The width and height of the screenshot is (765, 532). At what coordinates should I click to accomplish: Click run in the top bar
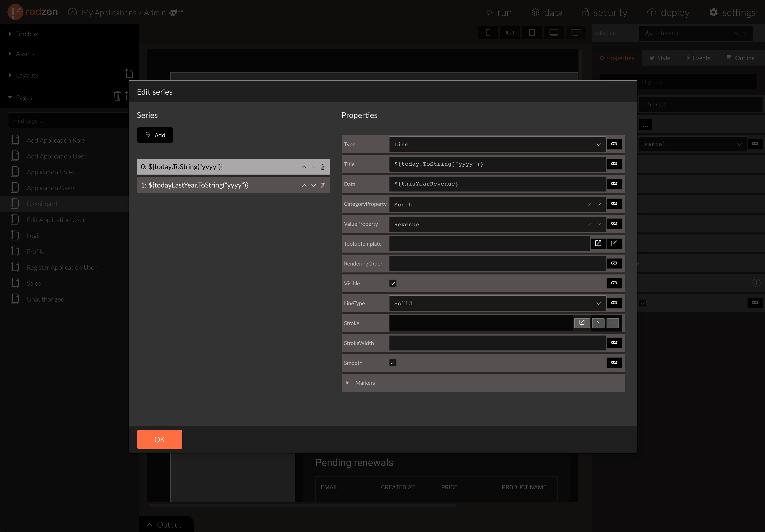tap(499, 13)
